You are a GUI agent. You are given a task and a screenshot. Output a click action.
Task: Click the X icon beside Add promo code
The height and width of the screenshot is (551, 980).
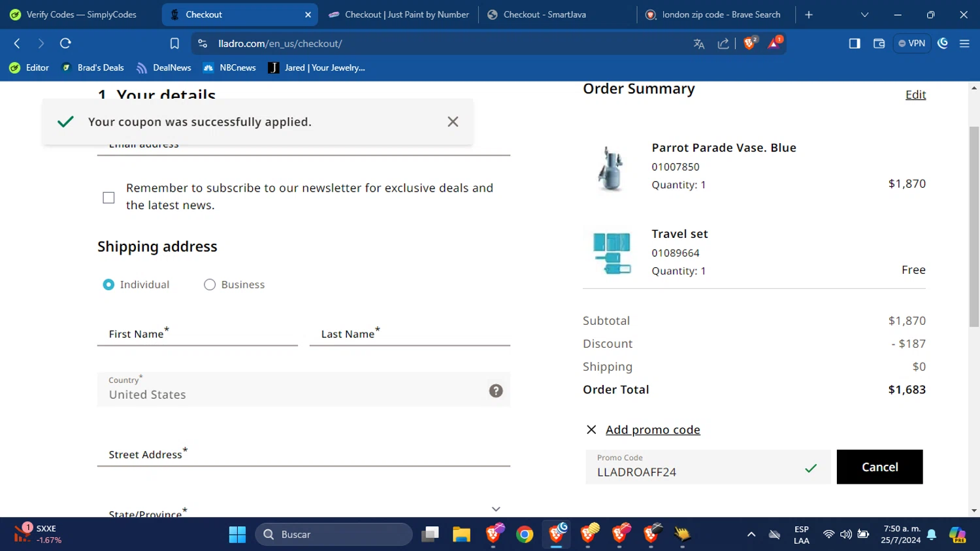(x=591, y=429)
